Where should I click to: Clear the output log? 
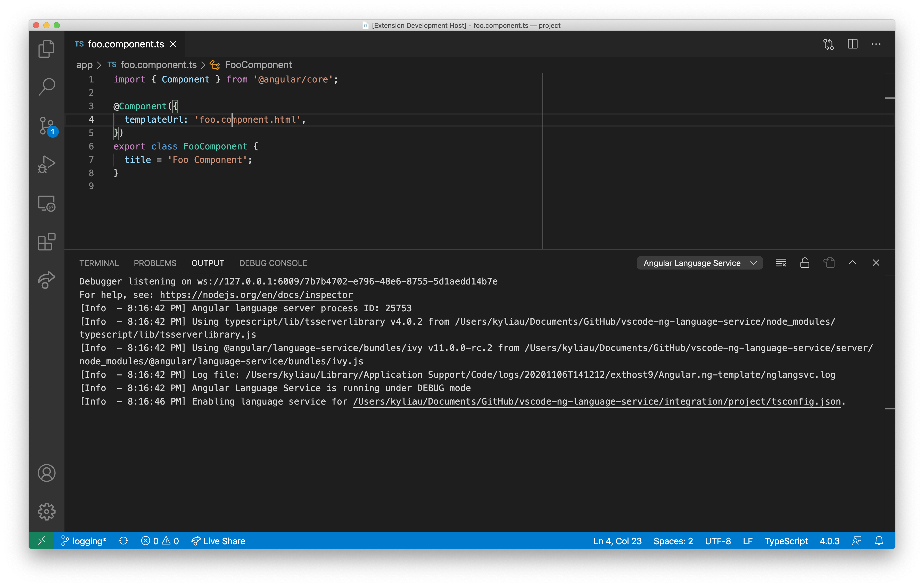(x=780, y=263)
